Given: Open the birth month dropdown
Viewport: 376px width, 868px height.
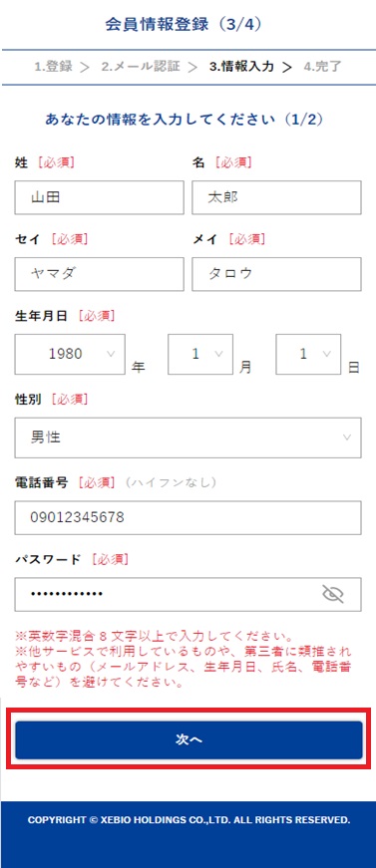Looking at the screenshot, I should tap(200, 355).
